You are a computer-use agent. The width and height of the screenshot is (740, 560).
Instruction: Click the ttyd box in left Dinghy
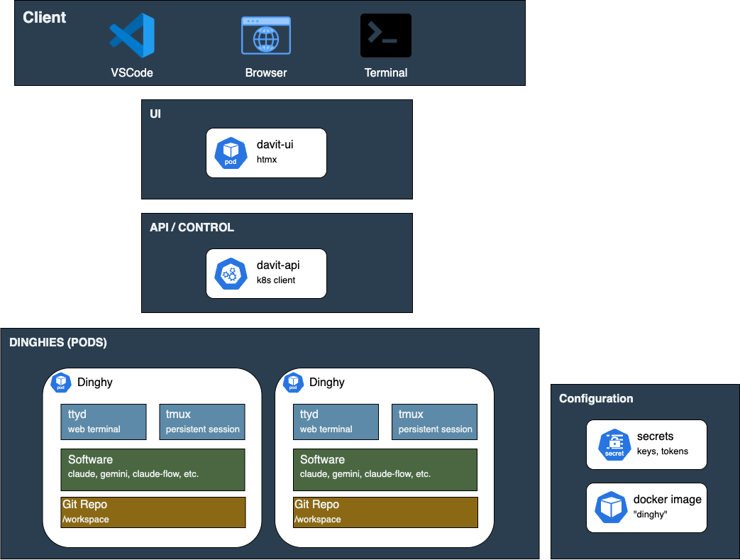point(104,422)
